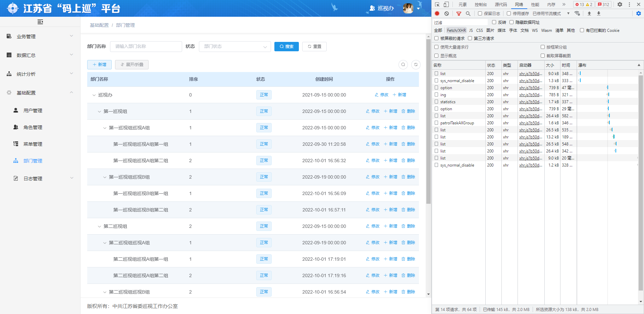Screen dimensions: 644x314
Task: Click the 业务管理 sidebar icon
Action: (x=9, y=36)
